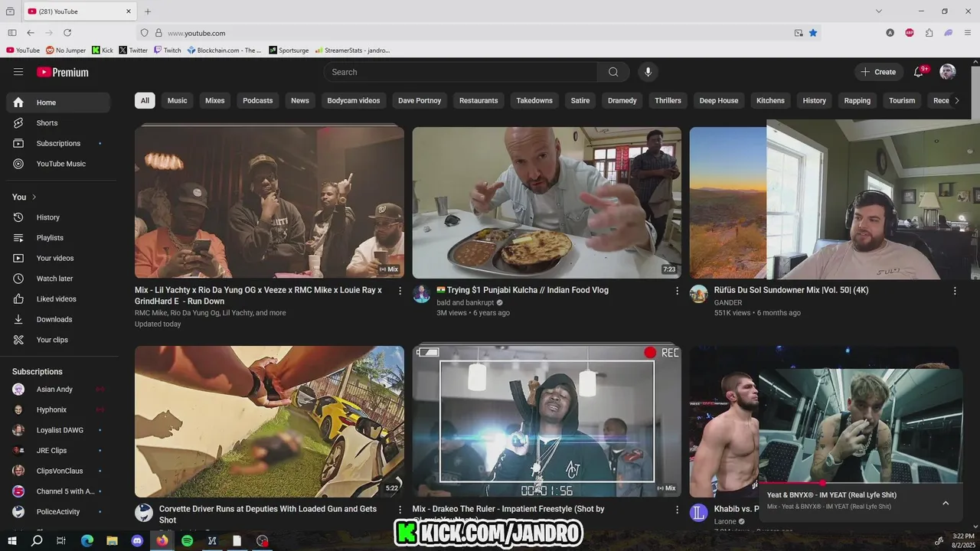Open the account avatar menu

click(948, 72)
